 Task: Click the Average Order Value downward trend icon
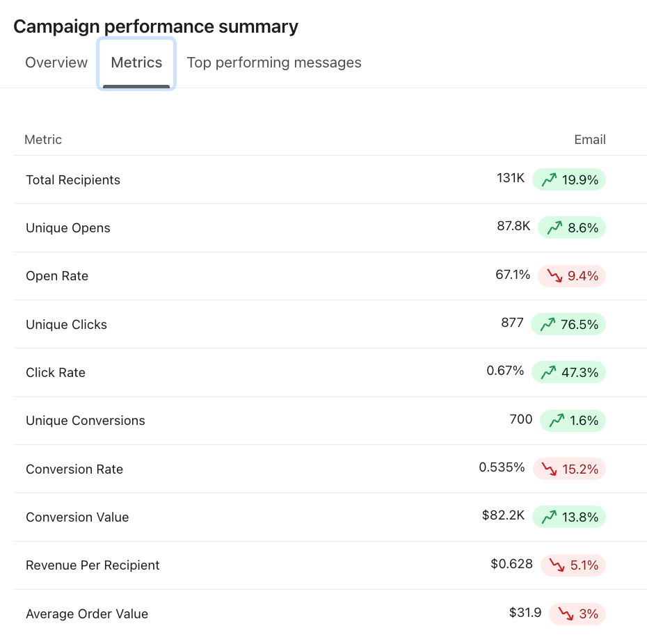566,614
